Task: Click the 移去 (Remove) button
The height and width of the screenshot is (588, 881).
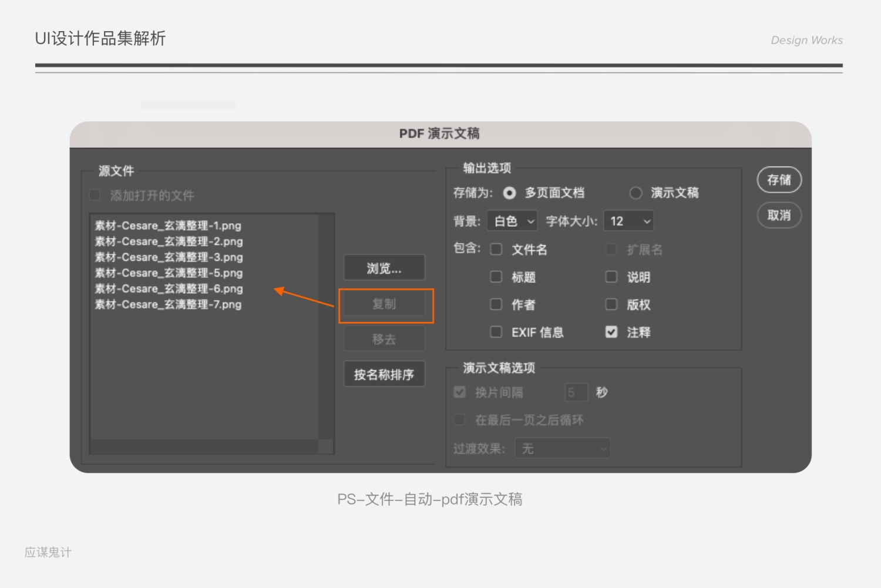Action: point(384,338)
